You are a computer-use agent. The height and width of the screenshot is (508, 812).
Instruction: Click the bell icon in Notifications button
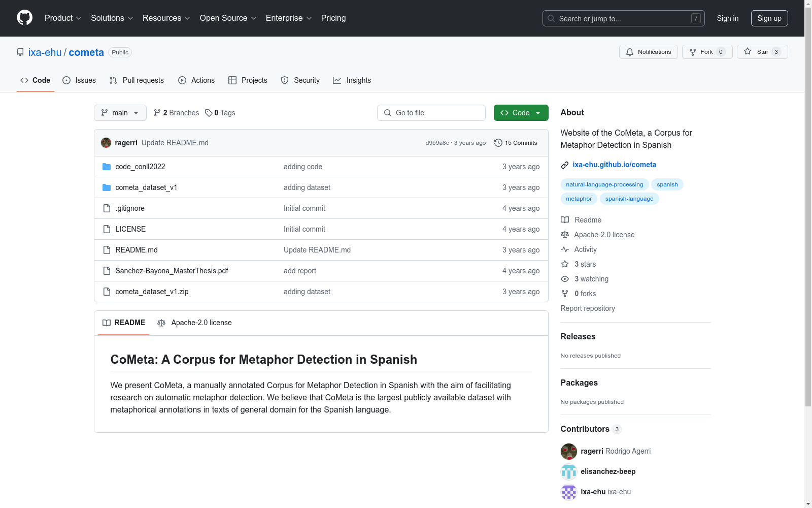[x=630, y=52]
